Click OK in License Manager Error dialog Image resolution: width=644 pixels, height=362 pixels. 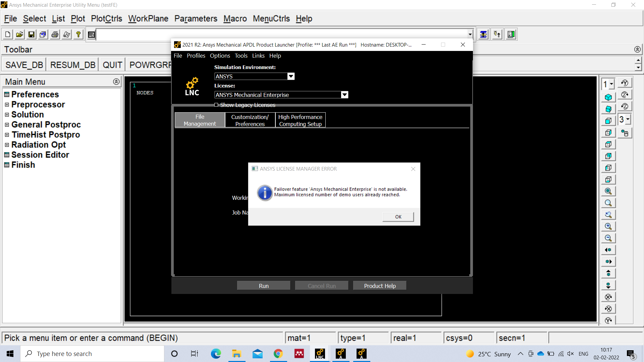coord(398,217)
